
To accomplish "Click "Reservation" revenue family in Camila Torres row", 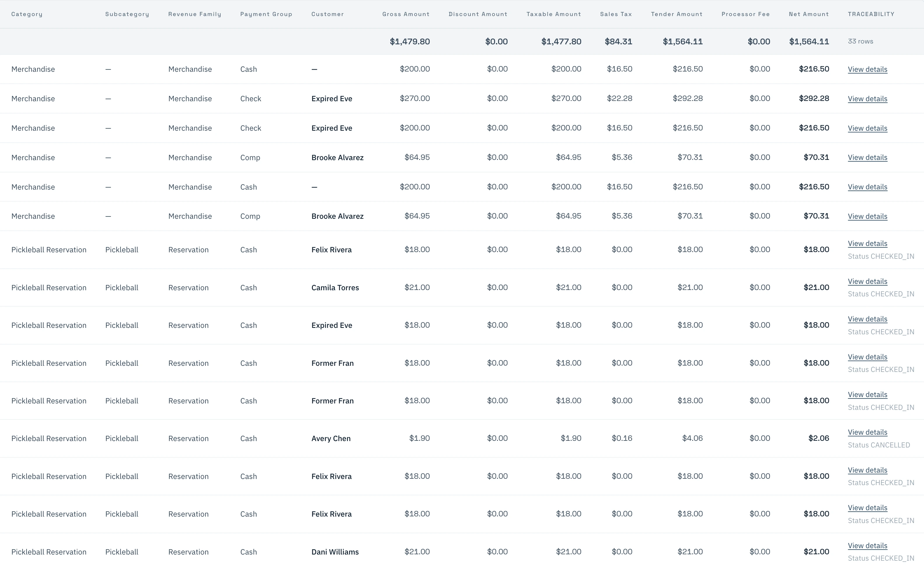I will [x=188, y=288].
